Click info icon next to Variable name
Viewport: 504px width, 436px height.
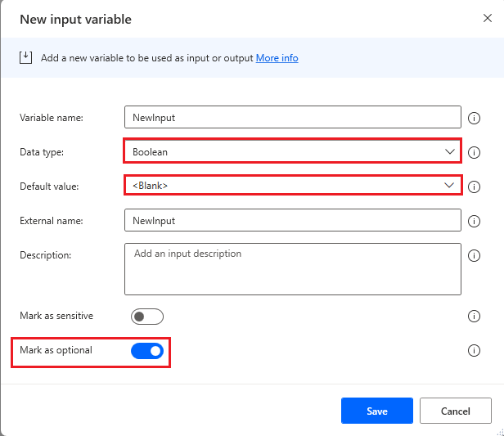point(474,118)
